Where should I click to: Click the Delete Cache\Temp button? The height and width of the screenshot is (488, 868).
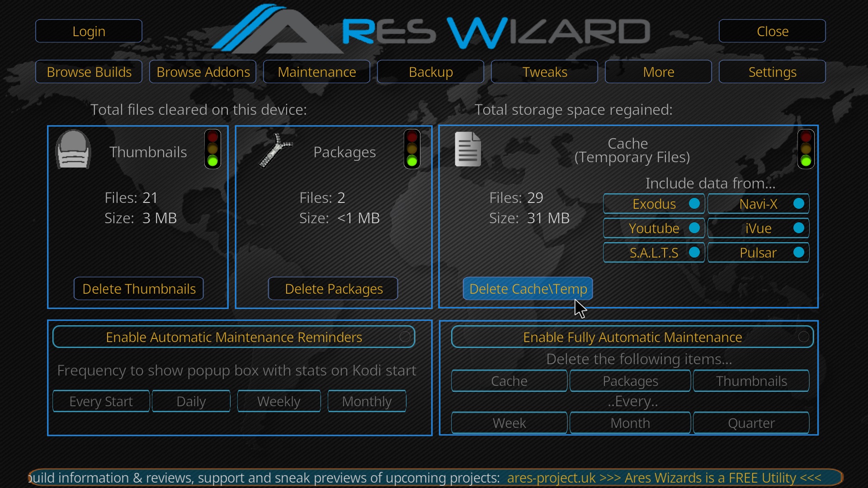coord(528,289)
